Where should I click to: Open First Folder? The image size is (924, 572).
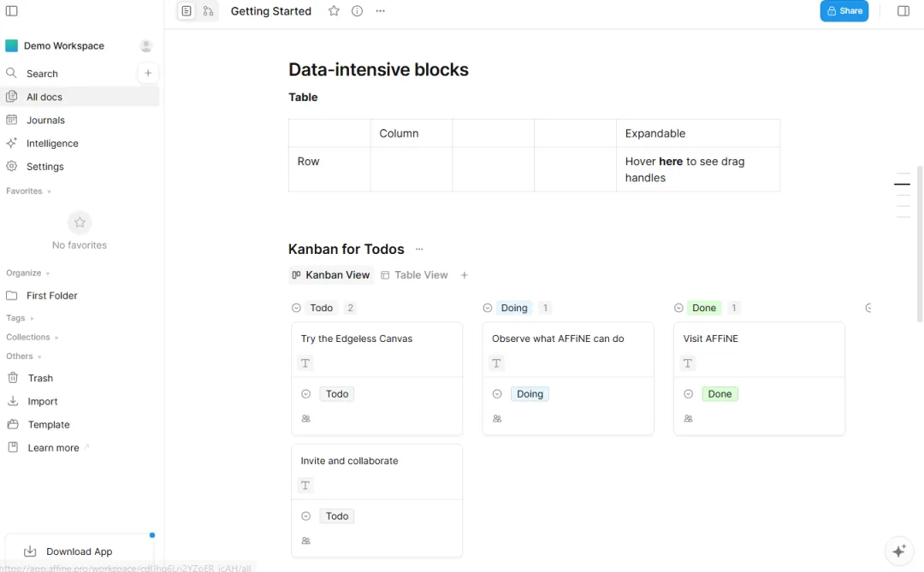(80, 296)
